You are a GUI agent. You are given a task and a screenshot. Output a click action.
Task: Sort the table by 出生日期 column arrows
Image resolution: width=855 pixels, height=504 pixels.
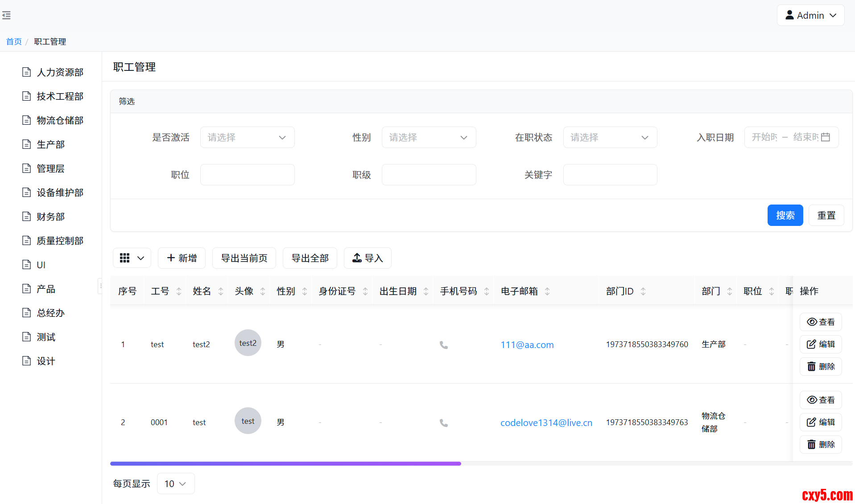click(426, 291)
